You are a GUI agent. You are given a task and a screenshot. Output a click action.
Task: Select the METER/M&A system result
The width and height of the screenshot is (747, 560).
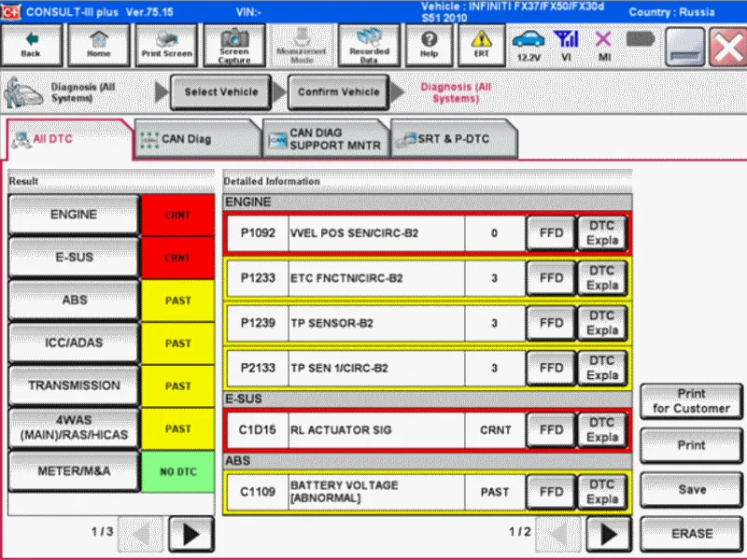(74, 471)
